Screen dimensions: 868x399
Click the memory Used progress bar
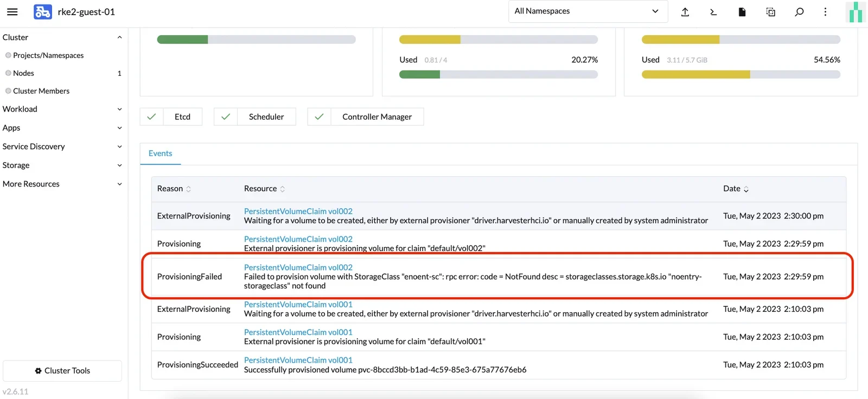point(741,74)
